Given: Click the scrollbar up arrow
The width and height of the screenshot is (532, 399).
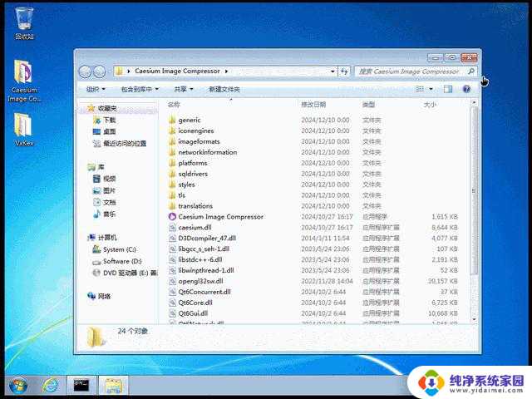Looking at the screenshot, I should 474,102.
